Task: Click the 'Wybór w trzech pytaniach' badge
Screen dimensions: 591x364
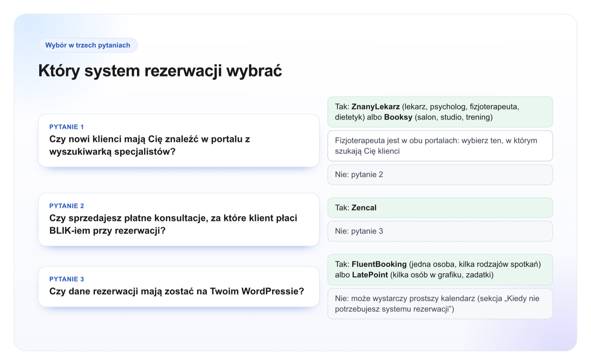Action: pyautogui.click(x=88, y=45)
